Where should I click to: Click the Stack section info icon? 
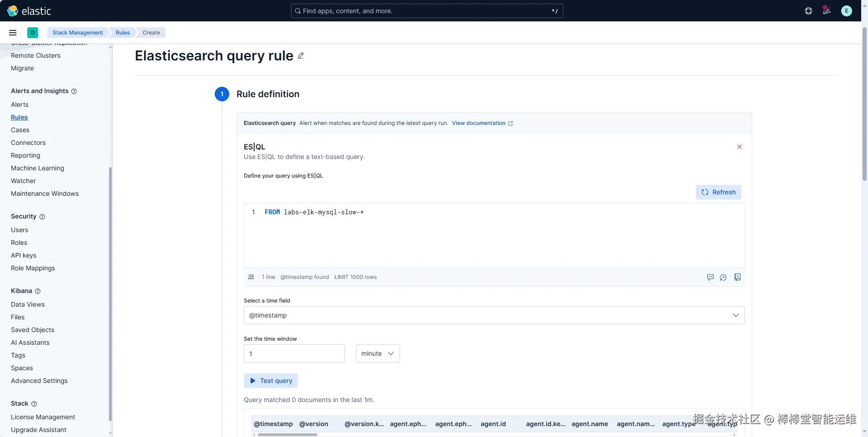pyautogui.click(x=34, y=404)
